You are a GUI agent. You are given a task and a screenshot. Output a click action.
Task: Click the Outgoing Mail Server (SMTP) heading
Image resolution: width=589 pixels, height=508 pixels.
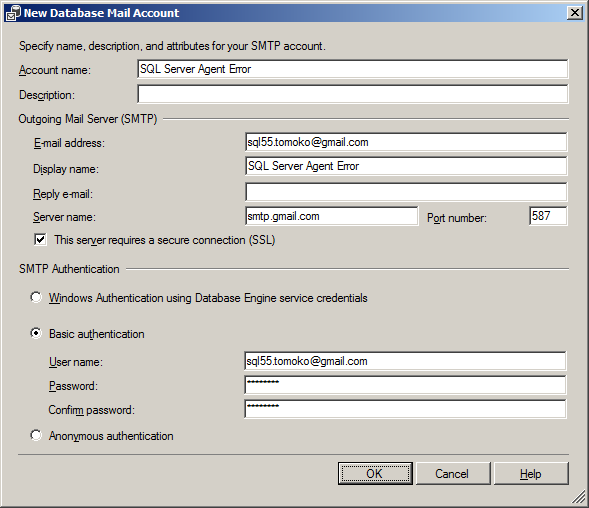pyautogui.click(x=88, y=119)
